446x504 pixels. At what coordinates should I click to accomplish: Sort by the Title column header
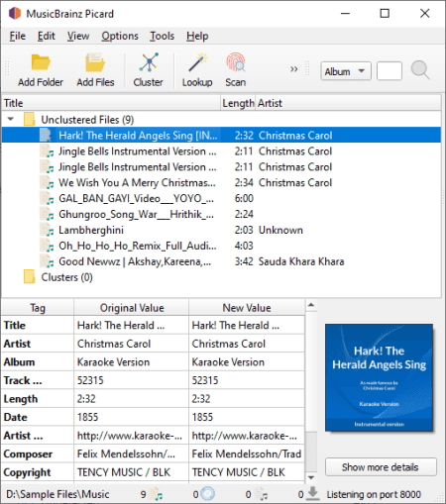tap(111, 103)
